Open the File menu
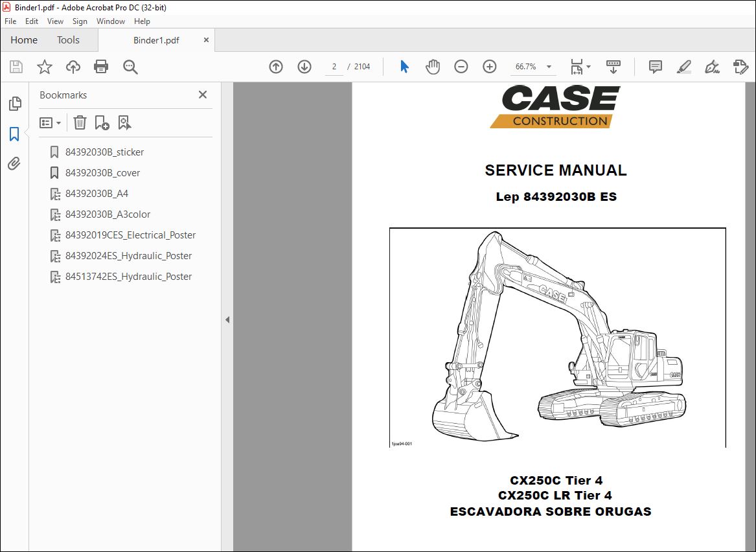 pyautogui.click(x=10, y=21)
